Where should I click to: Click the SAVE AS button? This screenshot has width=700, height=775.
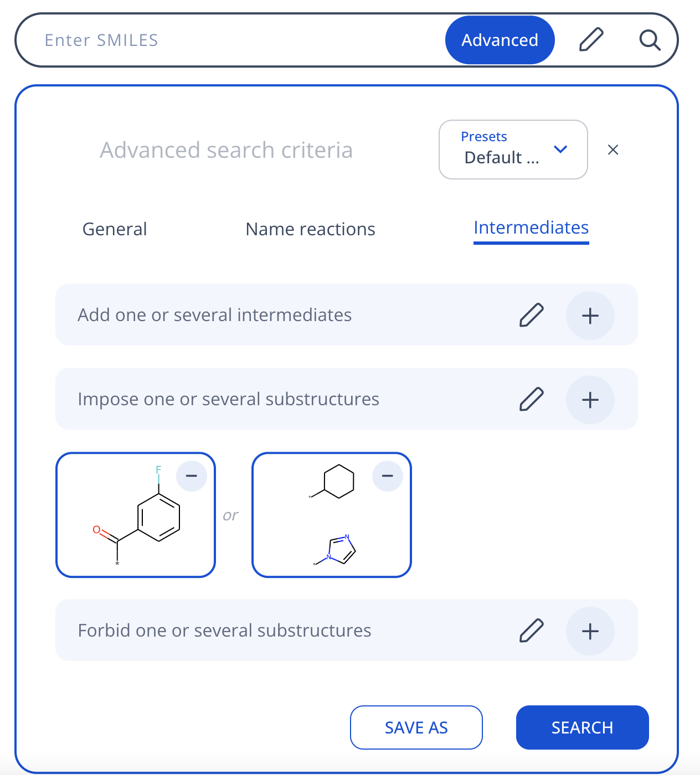point(416,727)
